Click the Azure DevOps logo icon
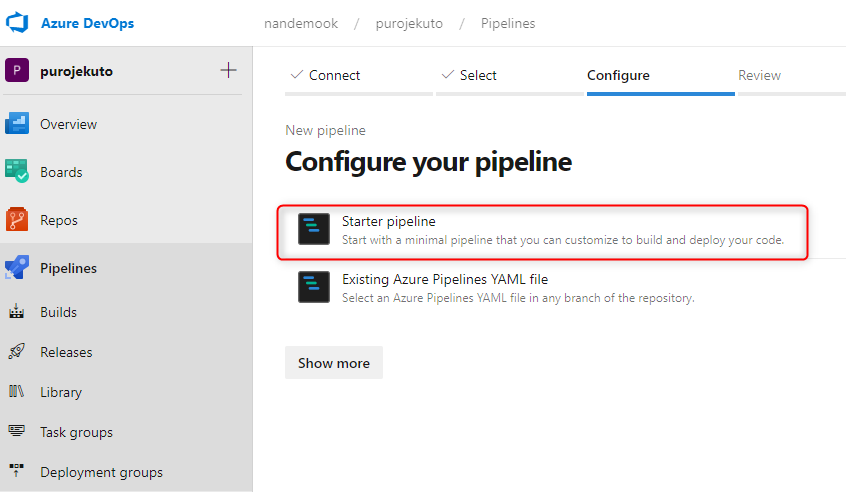 (17, 23)
